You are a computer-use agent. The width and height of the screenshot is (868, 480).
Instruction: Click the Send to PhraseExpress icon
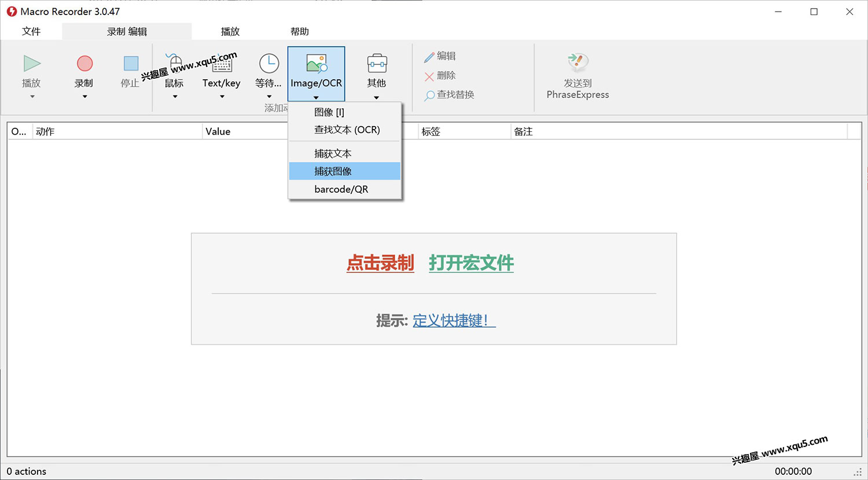click(578, 62)
